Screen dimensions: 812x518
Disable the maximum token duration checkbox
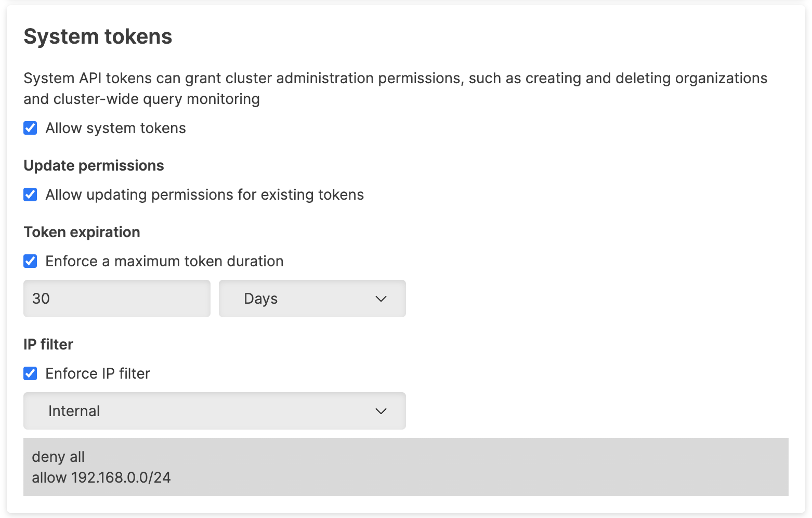[30, 261]
